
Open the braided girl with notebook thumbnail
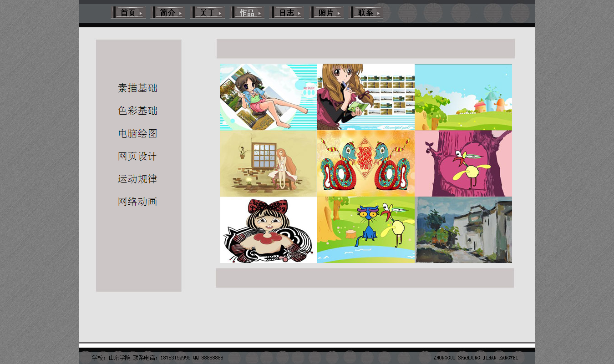(x=366, y=97)
